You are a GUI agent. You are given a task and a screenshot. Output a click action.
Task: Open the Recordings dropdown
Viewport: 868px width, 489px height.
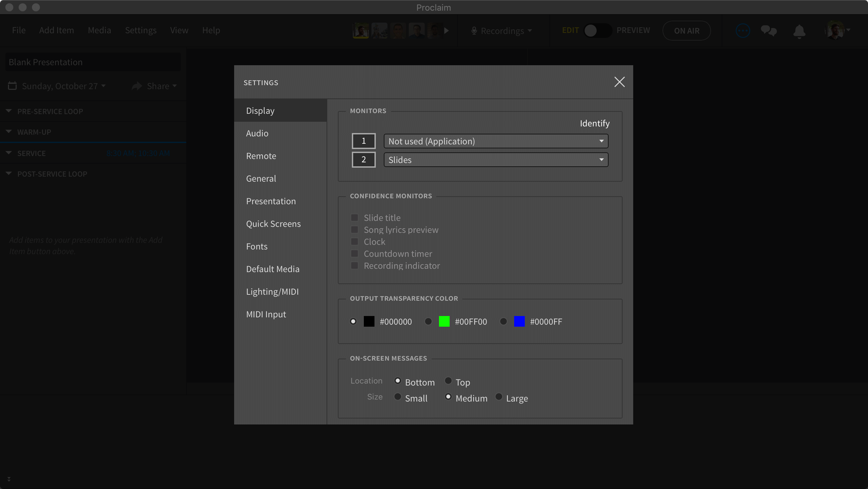coord(502,31)
